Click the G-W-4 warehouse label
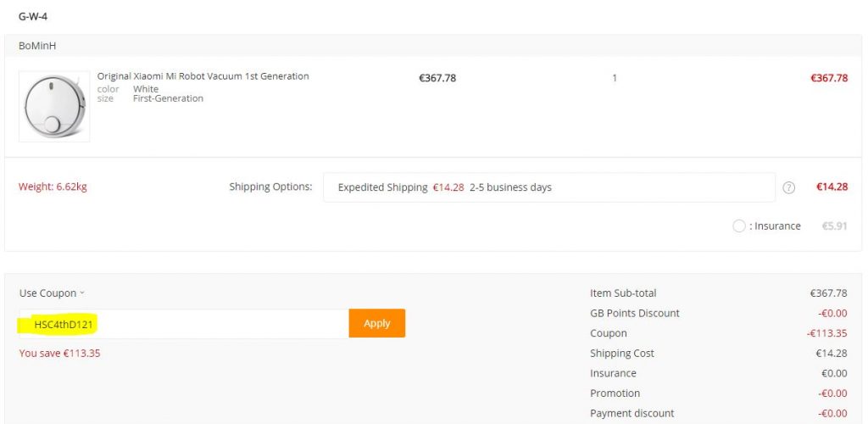Screen dimensions: 868x424 point(33,17)
